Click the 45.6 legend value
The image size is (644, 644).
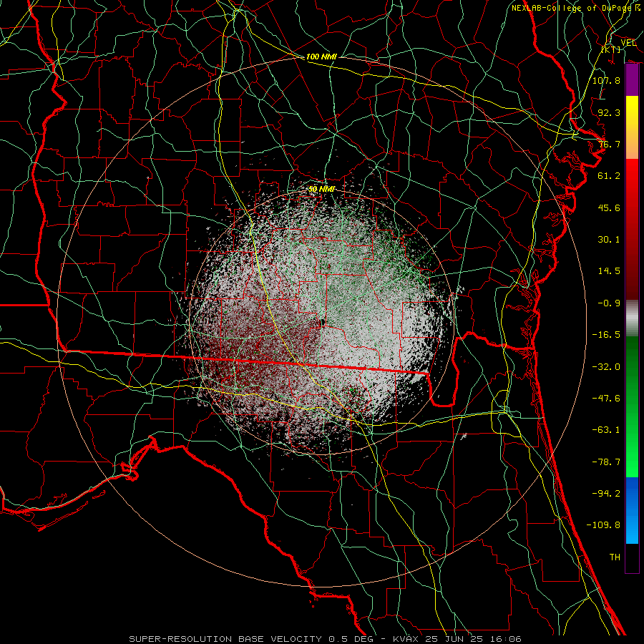coord(609,208)
